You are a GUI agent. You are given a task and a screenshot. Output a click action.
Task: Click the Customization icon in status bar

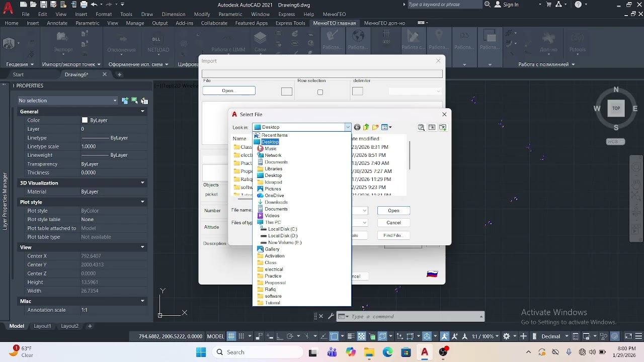pyautogui.click(x=639, y=336)
